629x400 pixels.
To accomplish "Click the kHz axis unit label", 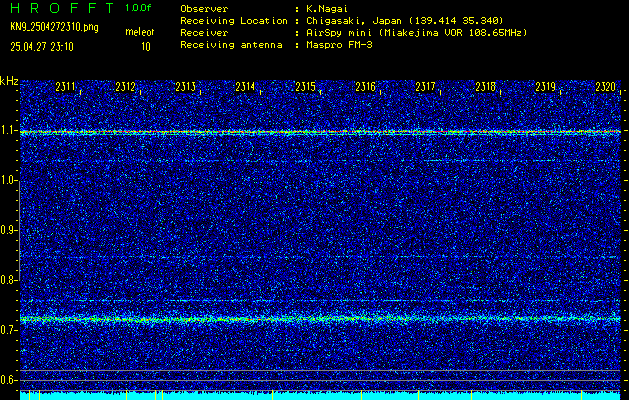I will pos(9,81).
